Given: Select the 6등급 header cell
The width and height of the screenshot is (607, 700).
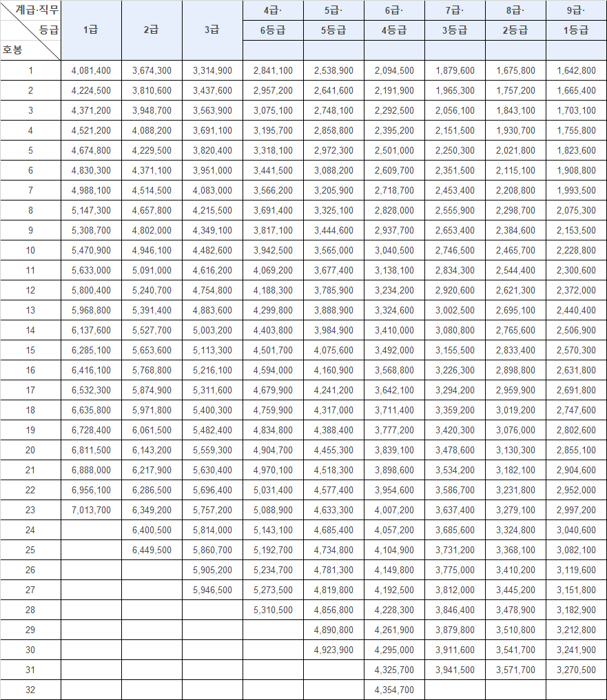Looking at the screenshot, I should [273, 30].
